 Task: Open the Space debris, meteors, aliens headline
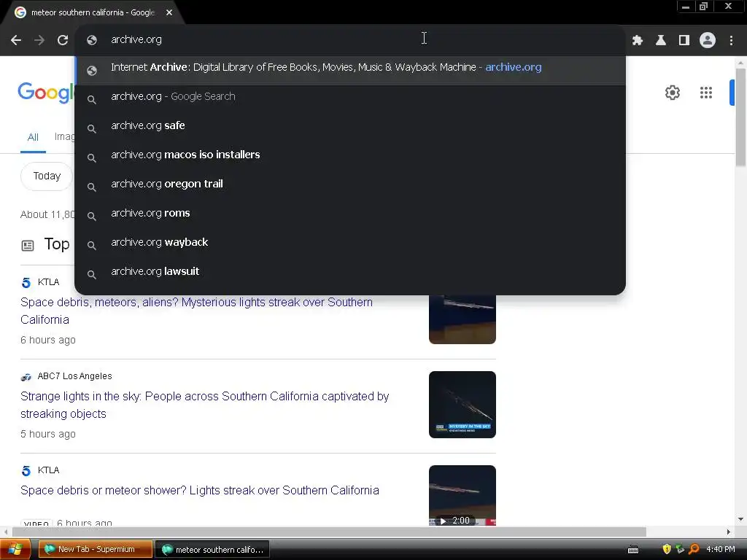(196, 311)
